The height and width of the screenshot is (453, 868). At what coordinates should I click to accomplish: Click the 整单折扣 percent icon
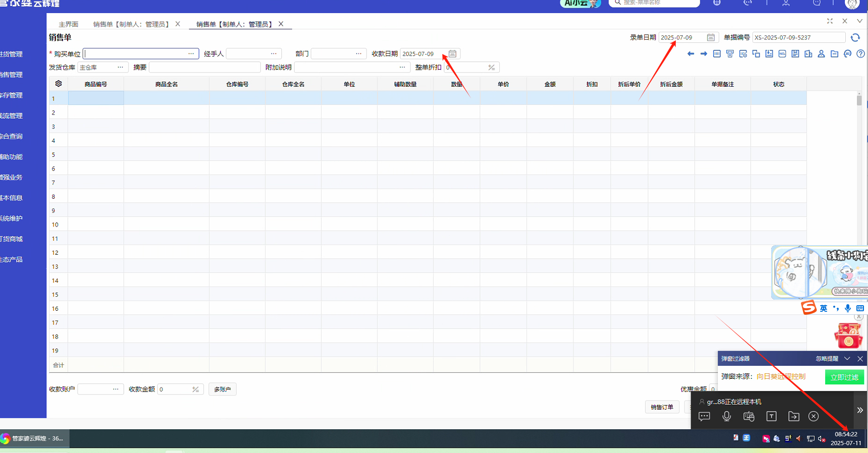(x=491, y=67)
